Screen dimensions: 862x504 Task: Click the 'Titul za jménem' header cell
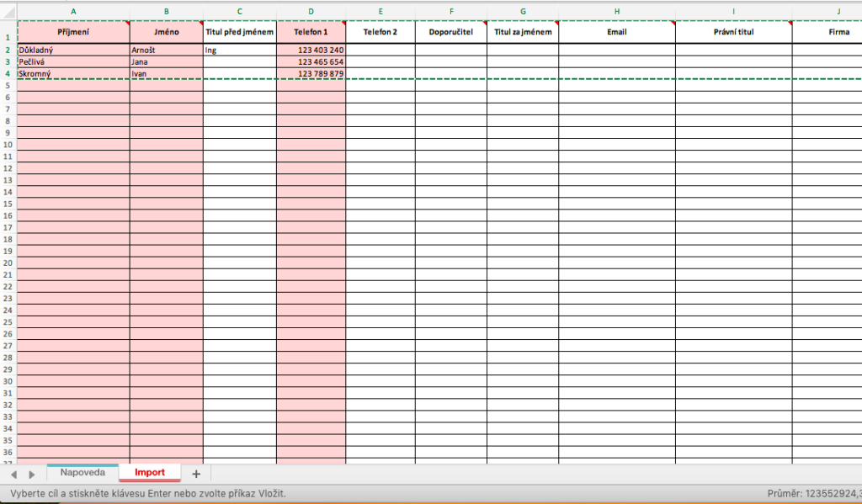click(x=523, y=32)
